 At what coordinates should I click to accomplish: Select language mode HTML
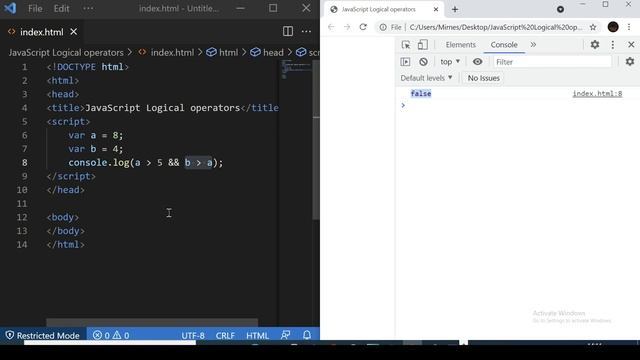click(x=257, y=335)
